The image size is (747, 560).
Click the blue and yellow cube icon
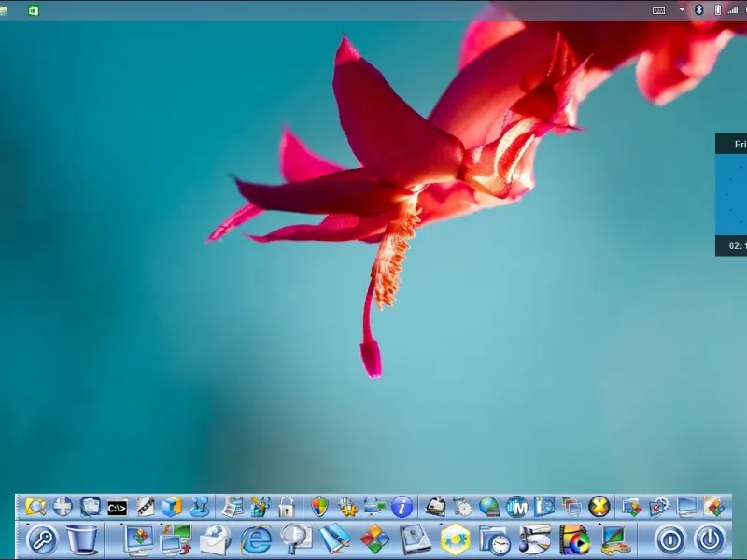pos(172,507)
